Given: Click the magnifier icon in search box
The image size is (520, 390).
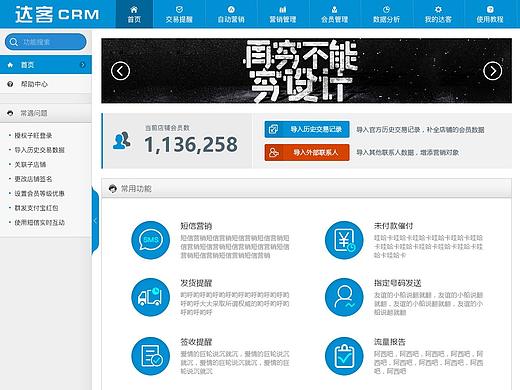Looking at the screenshot, I should 14,42.
